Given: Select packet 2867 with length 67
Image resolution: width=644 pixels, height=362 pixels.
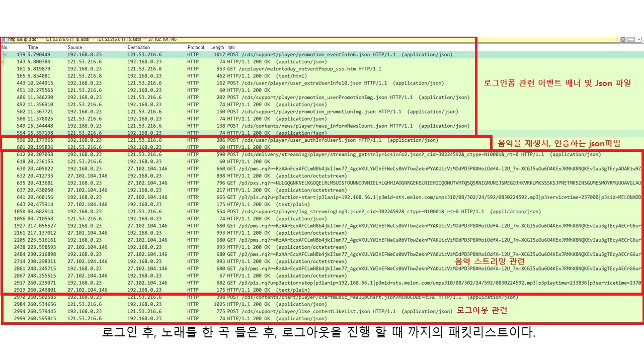Looking at the screenshot, I should point(322,276).
